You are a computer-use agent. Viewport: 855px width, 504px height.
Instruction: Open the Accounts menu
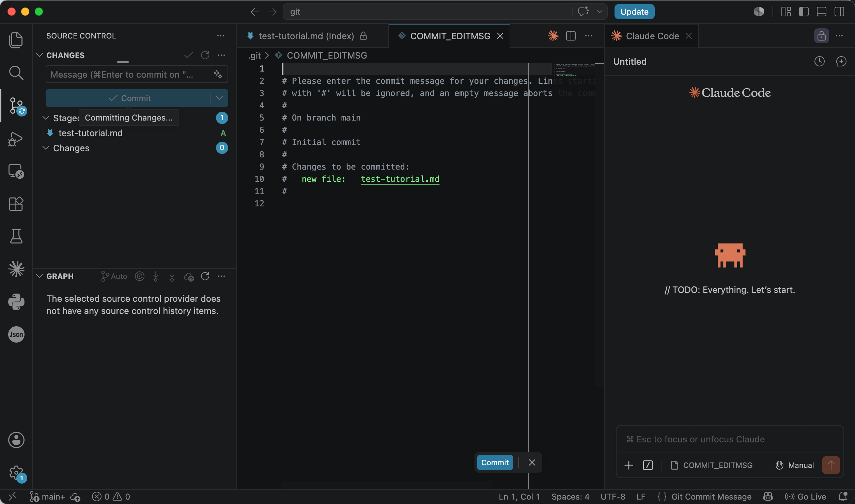pyautogui.click(x=16, y=440)
